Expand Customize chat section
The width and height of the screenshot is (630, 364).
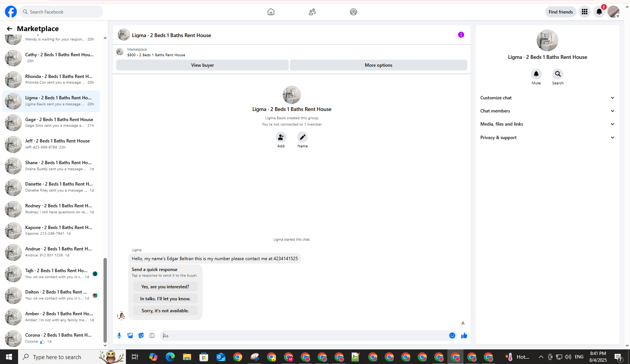coord(547,98)
